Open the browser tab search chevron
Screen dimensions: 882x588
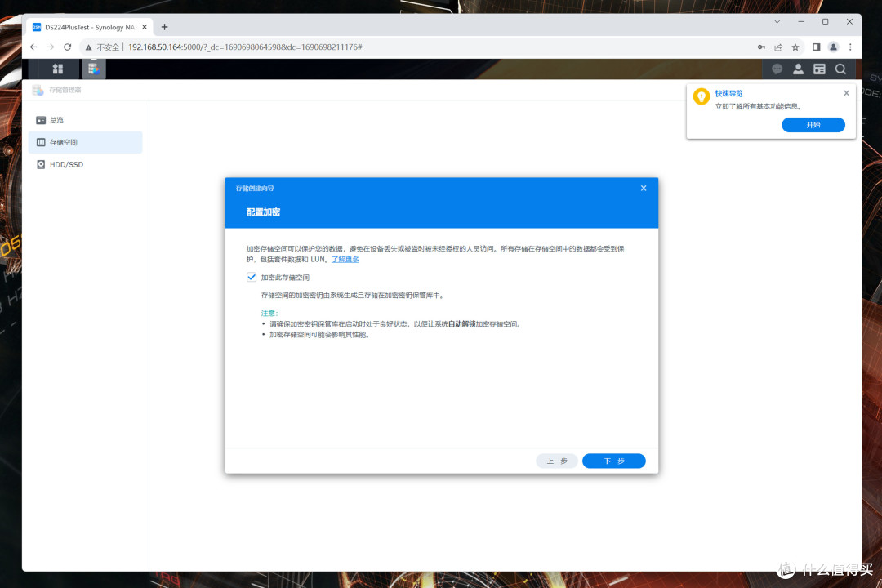click(777, 20)
